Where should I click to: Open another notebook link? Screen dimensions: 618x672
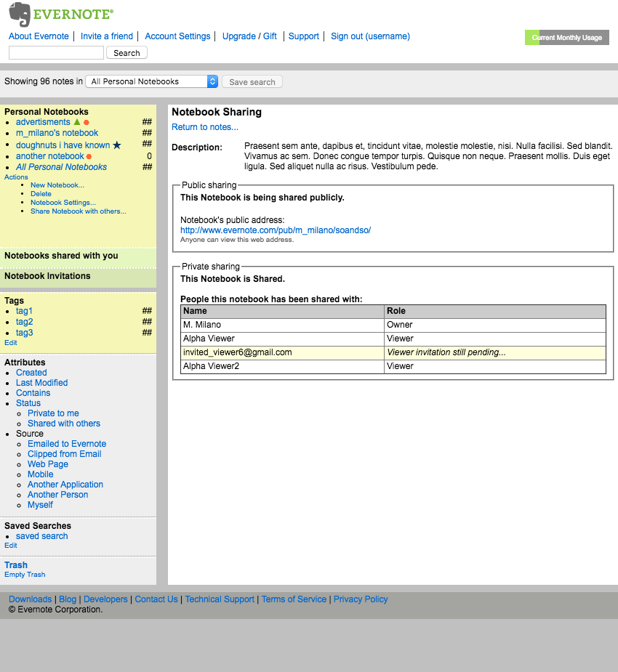[x=49, y=156]
